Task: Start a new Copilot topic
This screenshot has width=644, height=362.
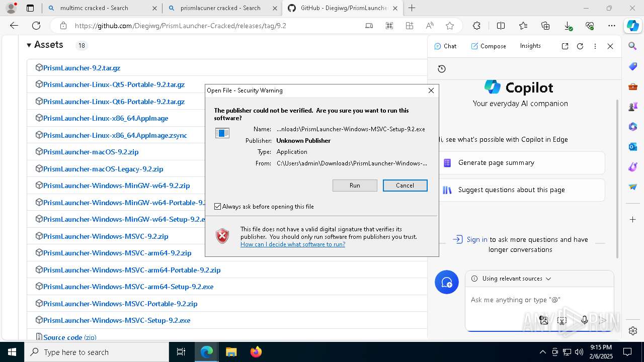Action: coord(447,282)
